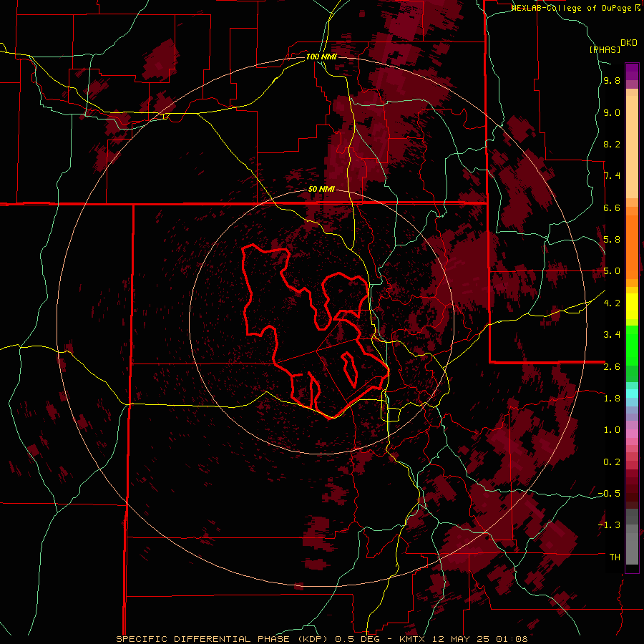The height and width of the screenshot is (644, 644).
Task: Click the 2.6 scale value
Action: pyautogui.click(x=612, y=367)
